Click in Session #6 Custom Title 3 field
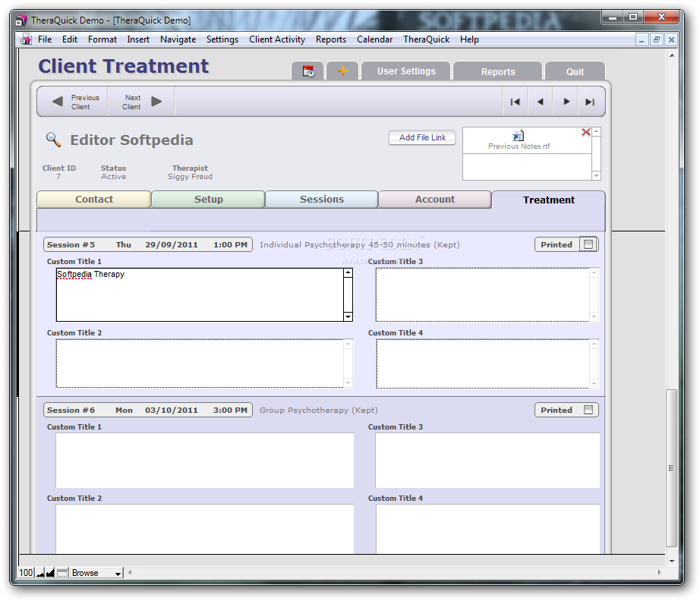 (x=487, y=461)
